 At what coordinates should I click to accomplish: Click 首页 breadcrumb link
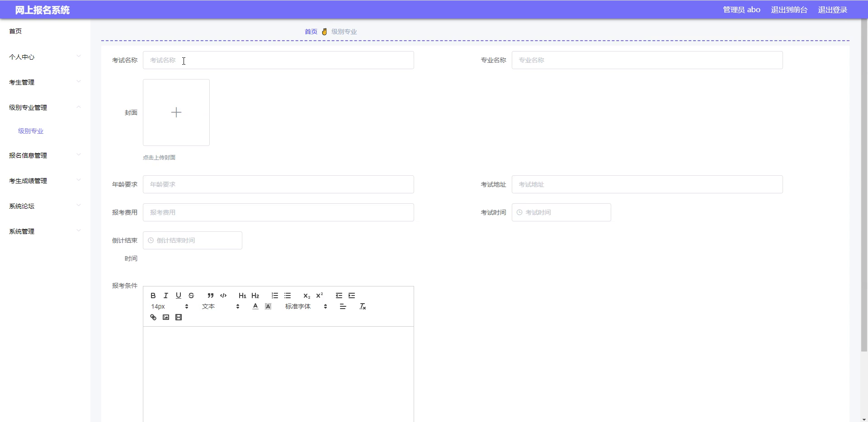point(311,32)
